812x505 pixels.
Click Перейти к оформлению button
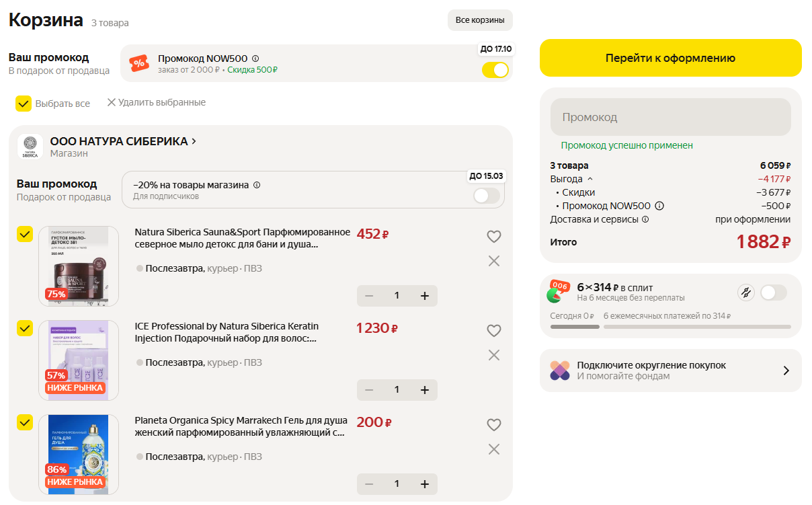coord(670,58)
